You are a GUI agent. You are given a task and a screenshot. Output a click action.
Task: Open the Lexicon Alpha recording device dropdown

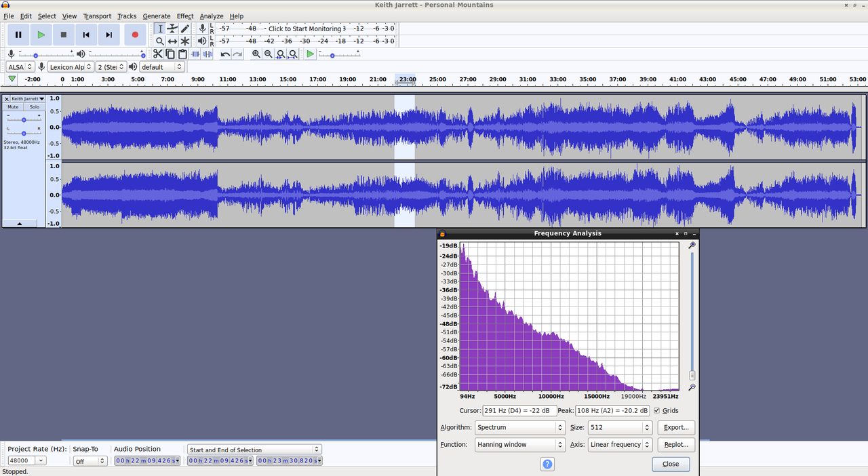71,66
